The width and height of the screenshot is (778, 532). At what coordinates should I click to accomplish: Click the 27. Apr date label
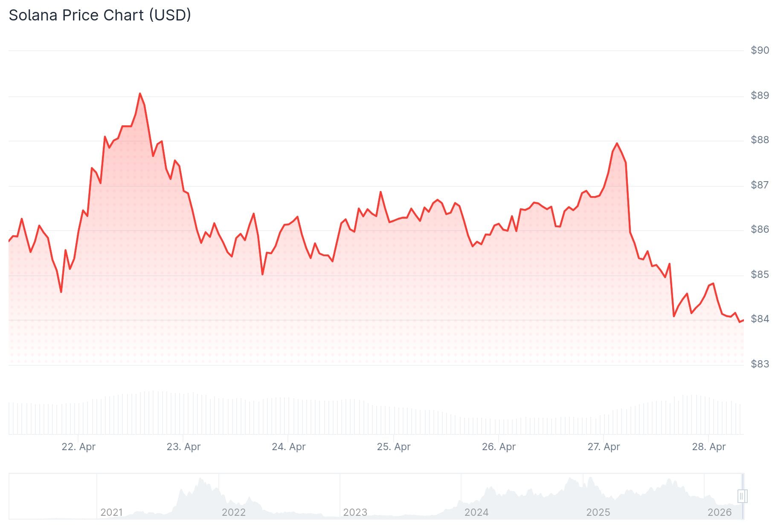click(604, 447)
